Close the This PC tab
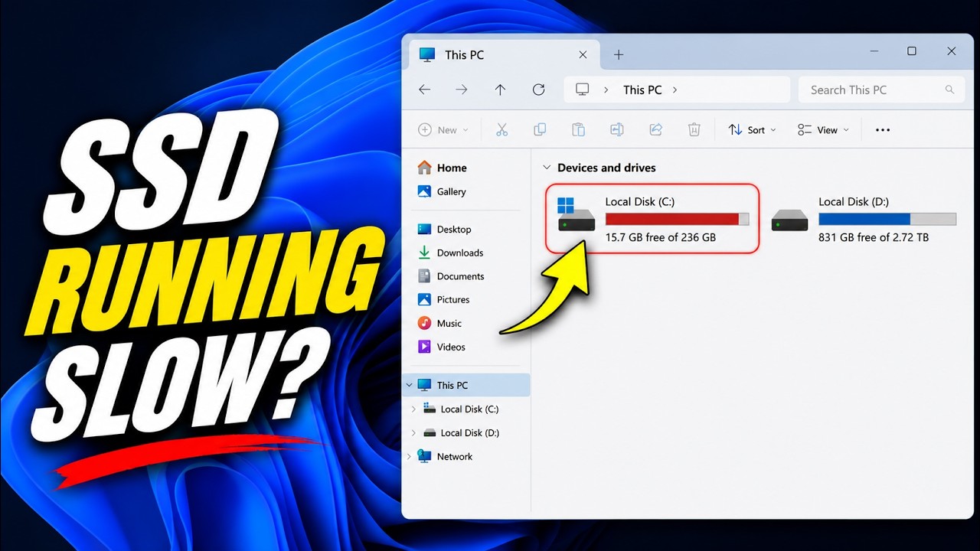Viewport: 980px width, 551px height. [583, 55]
